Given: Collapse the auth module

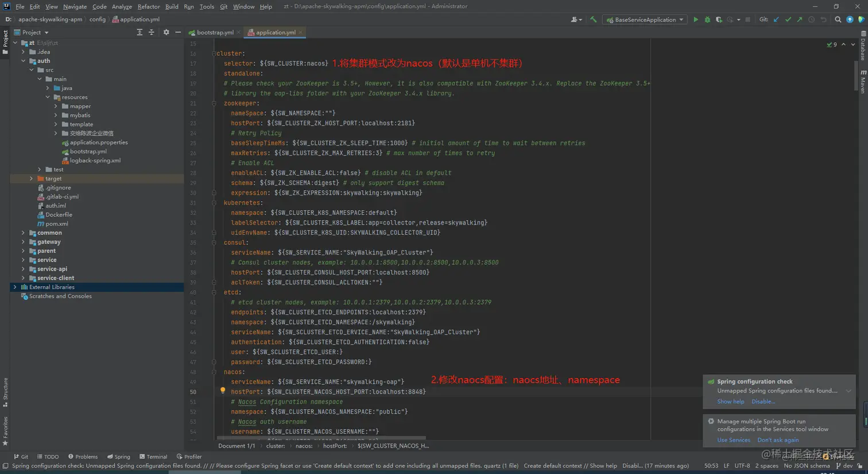Looking at the screenshot, I should click(24, 61).
